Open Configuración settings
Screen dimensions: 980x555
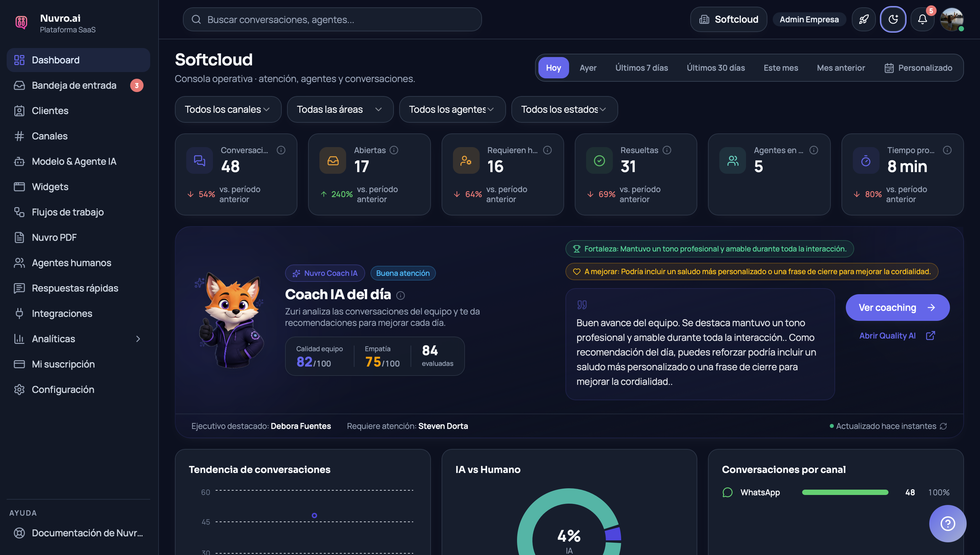78,390
